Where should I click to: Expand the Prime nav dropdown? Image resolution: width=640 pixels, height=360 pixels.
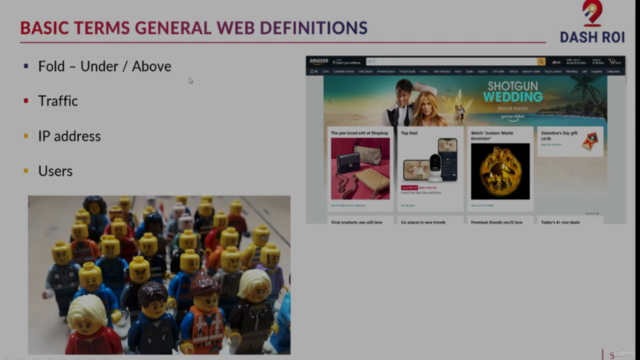click(x=424, y=71)
